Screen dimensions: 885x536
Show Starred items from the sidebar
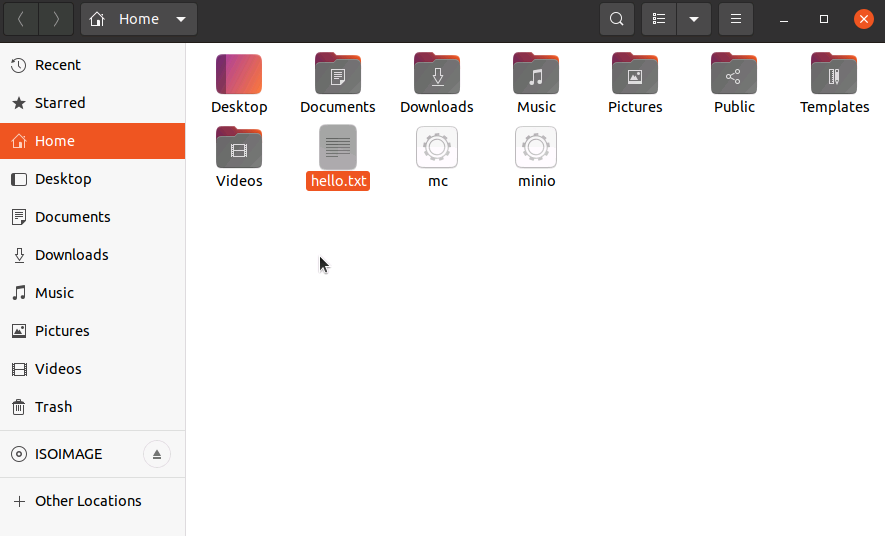coord(60,103)
